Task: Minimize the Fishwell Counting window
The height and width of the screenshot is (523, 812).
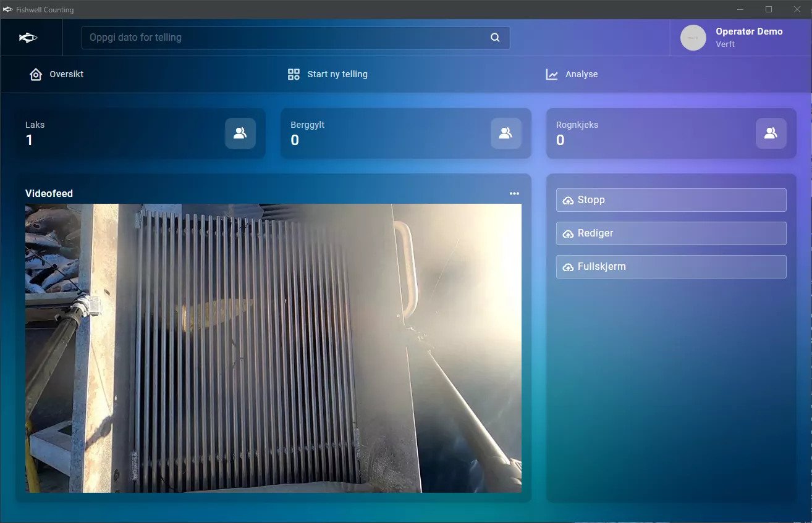Action: (x=741, y=9)
